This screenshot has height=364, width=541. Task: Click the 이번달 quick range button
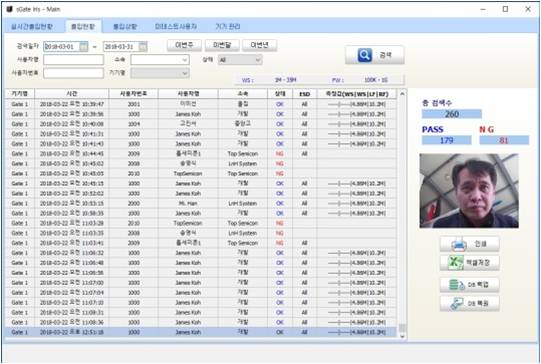[222, 45]
